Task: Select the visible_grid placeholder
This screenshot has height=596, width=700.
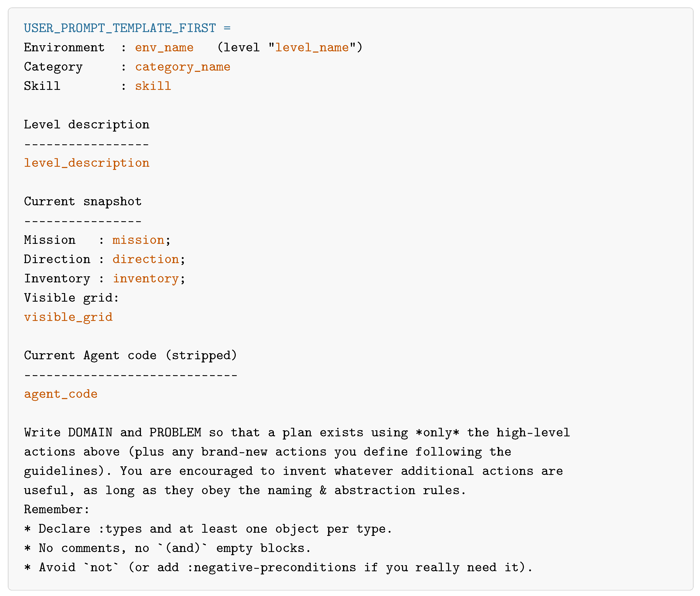Action: (68, 317)
